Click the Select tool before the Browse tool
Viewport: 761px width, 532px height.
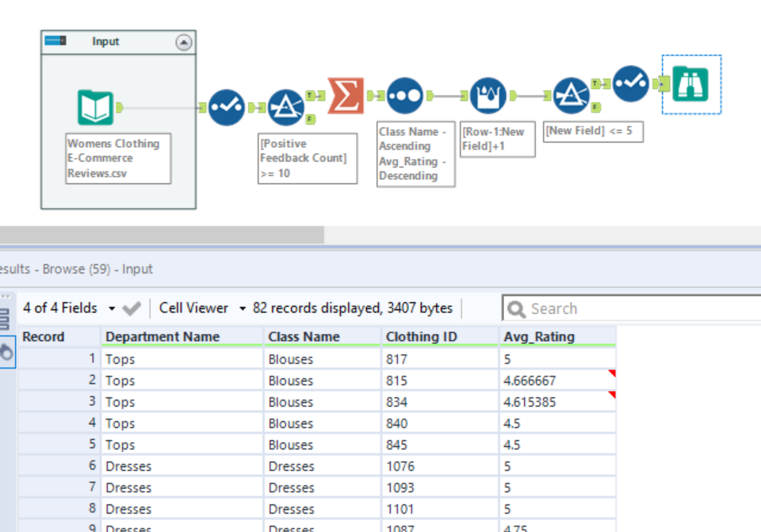click(631, 84)
